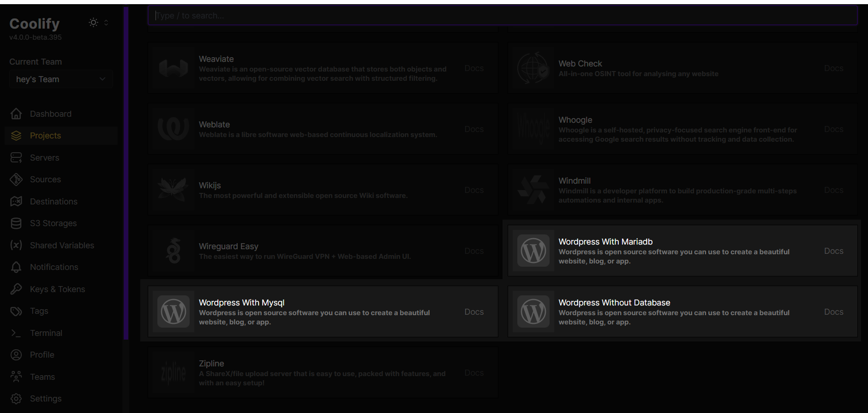Choose the Wikijs service title
868x413 pixels.
pyautogui.click(x=210, y=186)
